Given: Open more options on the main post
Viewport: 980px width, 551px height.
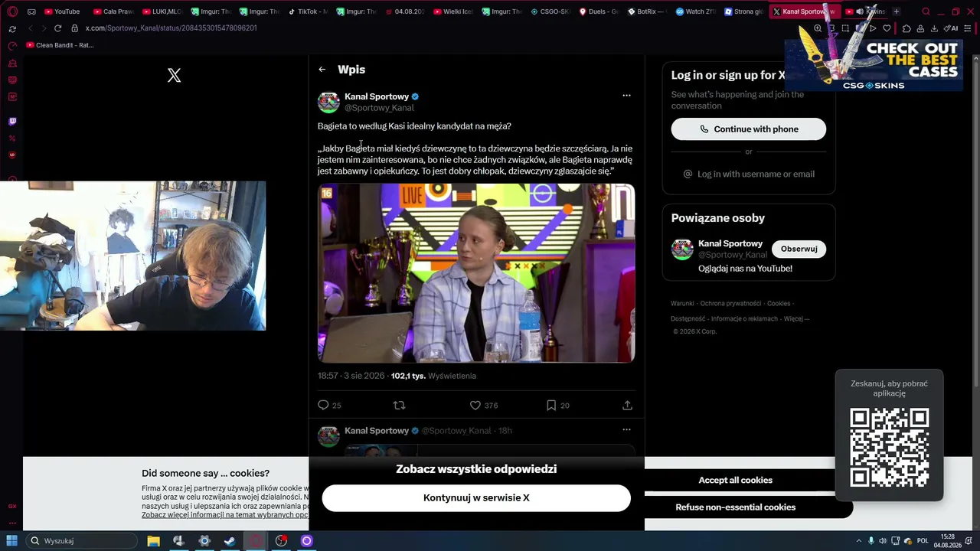Looking at the screenshot, I should 626,96.
